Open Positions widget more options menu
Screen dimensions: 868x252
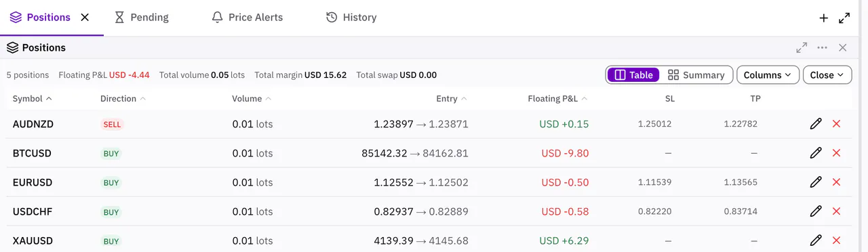[x=823, y=47]
